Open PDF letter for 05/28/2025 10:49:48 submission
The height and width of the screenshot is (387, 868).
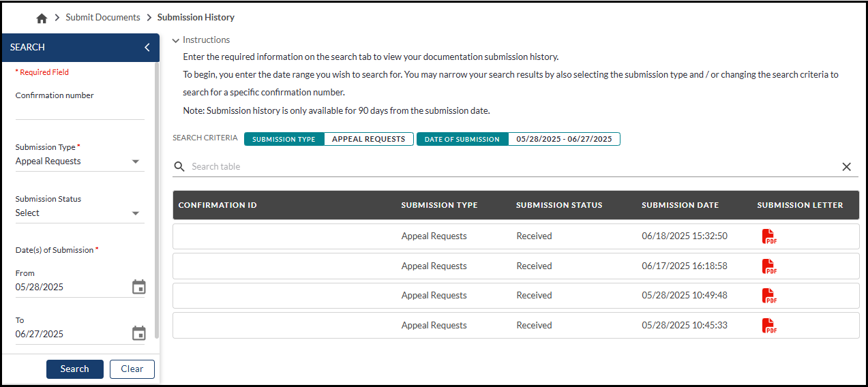coord(768,296)
